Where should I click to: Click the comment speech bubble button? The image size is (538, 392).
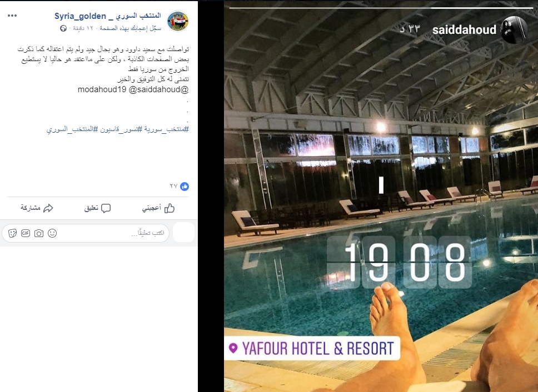point(97,208)
